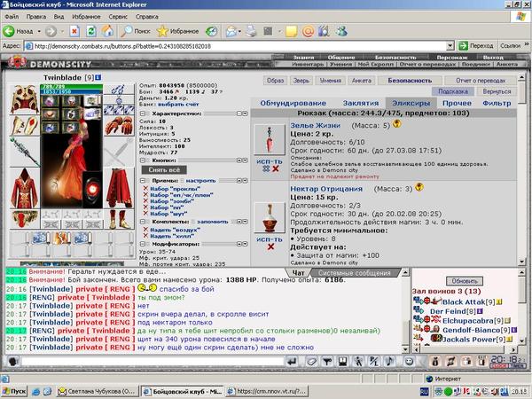The width and height of the screenshot is (532, 399).
Task: Click the Print icon in the browser toolbar
Action: click(x=252, y=31)
